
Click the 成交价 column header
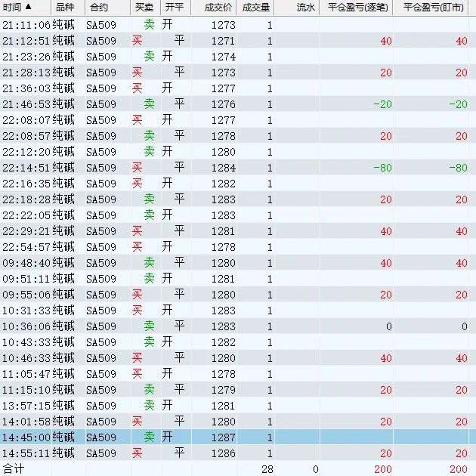(213, 8)
